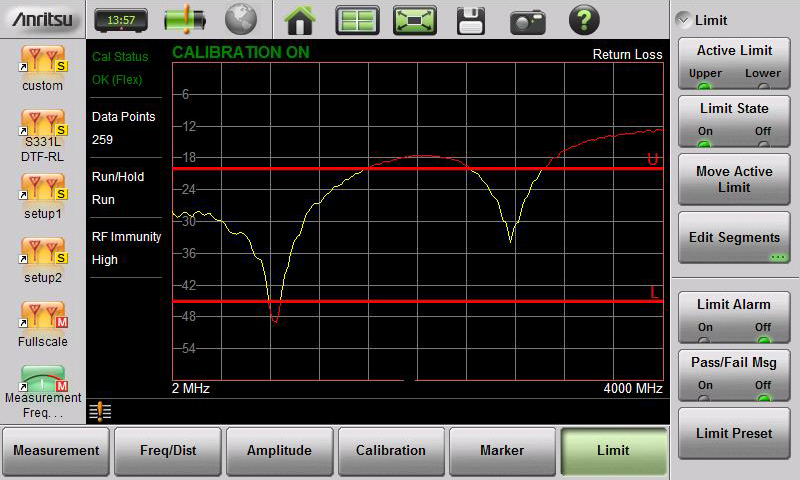Open the Calibration menu tab

tap(390, 451)
